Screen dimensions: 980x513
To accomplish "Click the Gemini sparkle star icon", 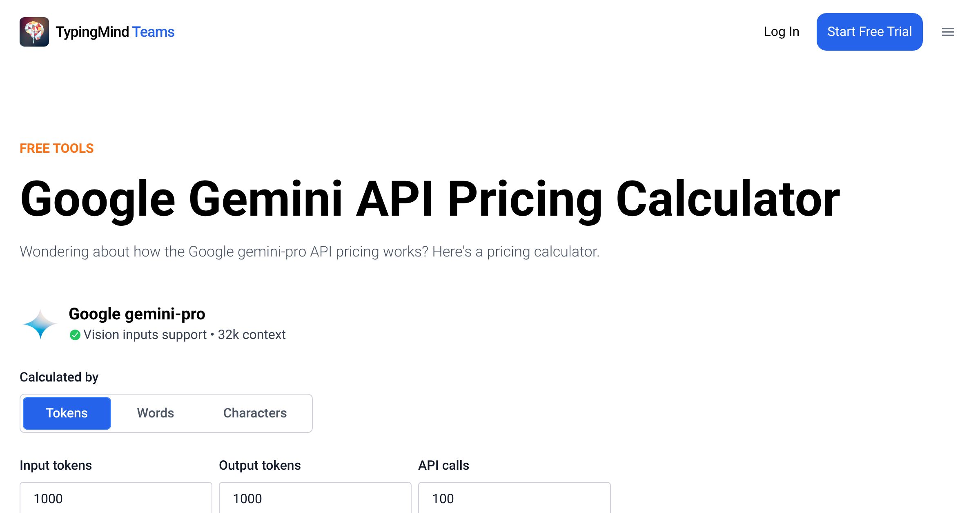I will tap(40, 324).
